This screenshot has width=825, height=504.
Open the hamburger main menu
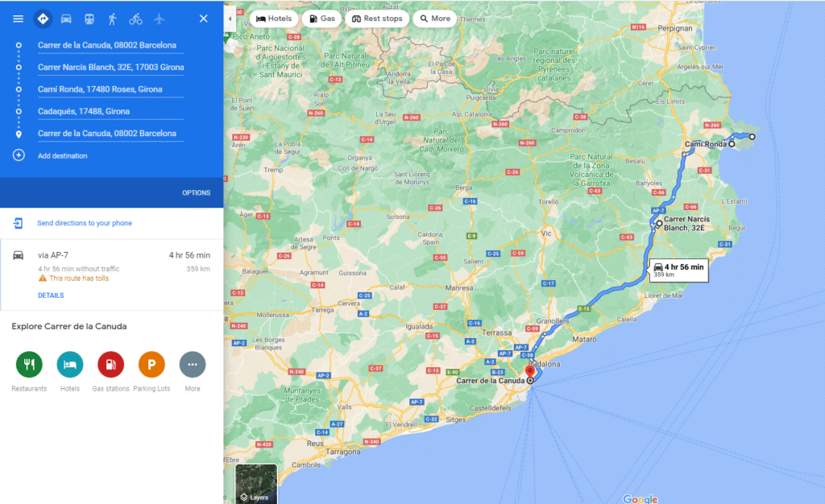pyautogui.click(x=18, y=19)
